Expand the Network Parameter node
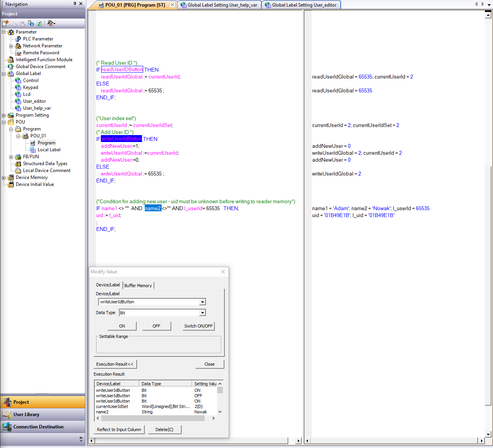Viewport: 493px width, 448px height. coord(11,46)
